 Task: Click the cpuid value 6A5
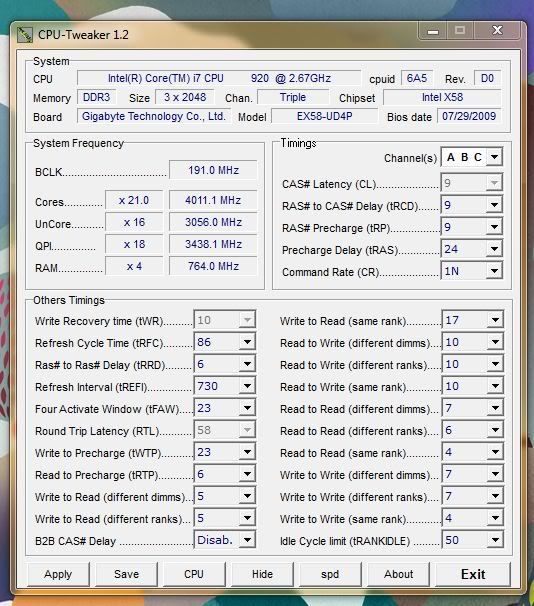[x=417, y=78]
